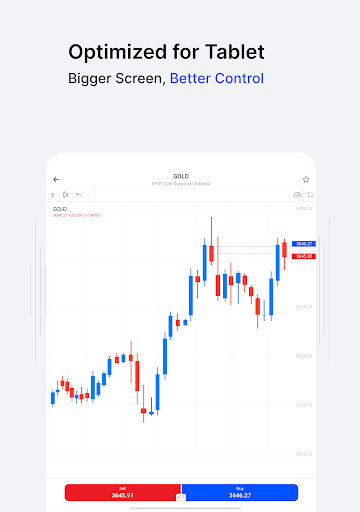Redo the chart action
Viewport: 360px width, 512px height.
click(88, 195)
